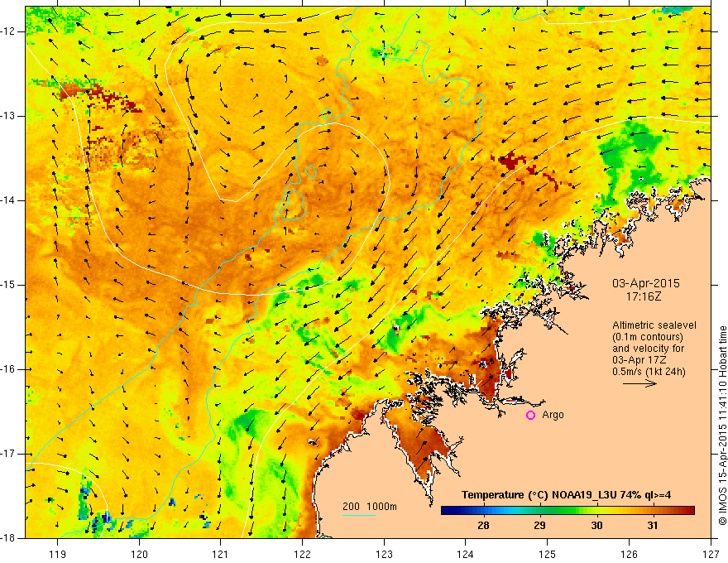
Task: Click the '03-Apr 17Z' caption line
Action: (639, 360)
